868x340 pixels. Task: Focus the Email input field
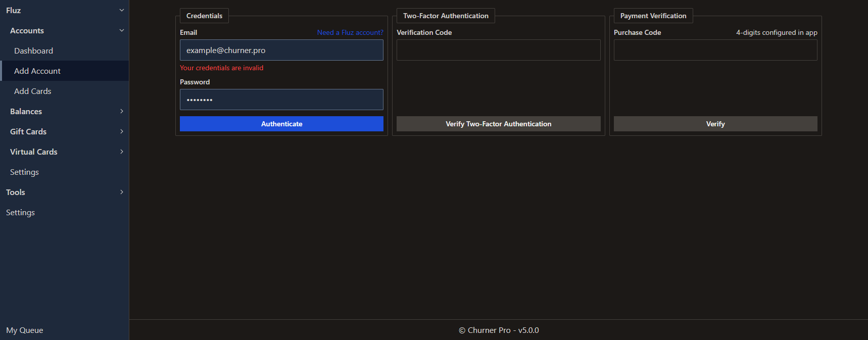click(x=281, y=50)
